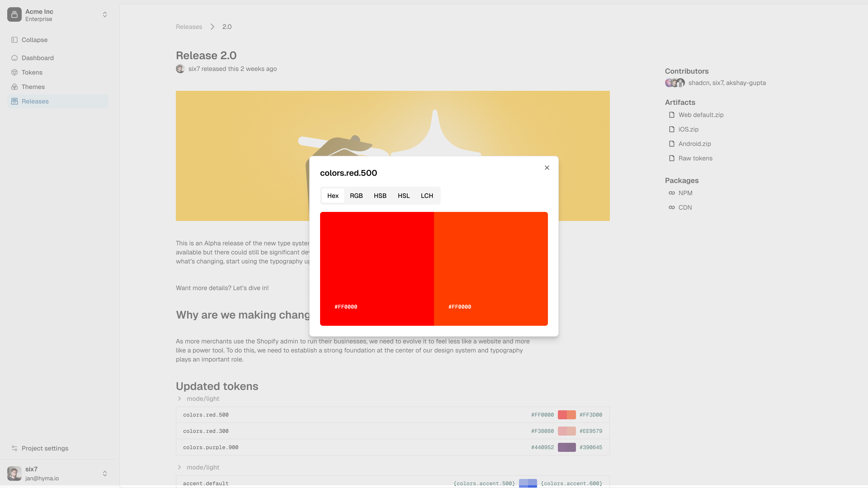Switch to the HSL color format tab

click(403, 196)
